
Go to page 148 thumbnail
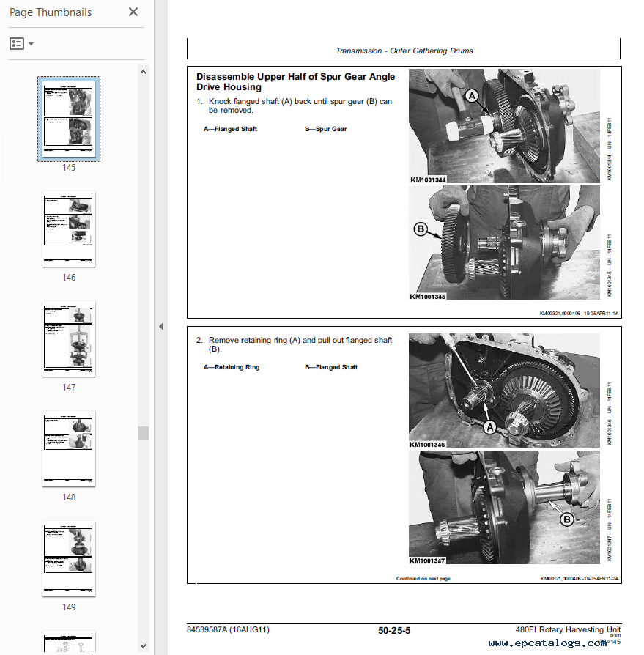tap(69, 448)
